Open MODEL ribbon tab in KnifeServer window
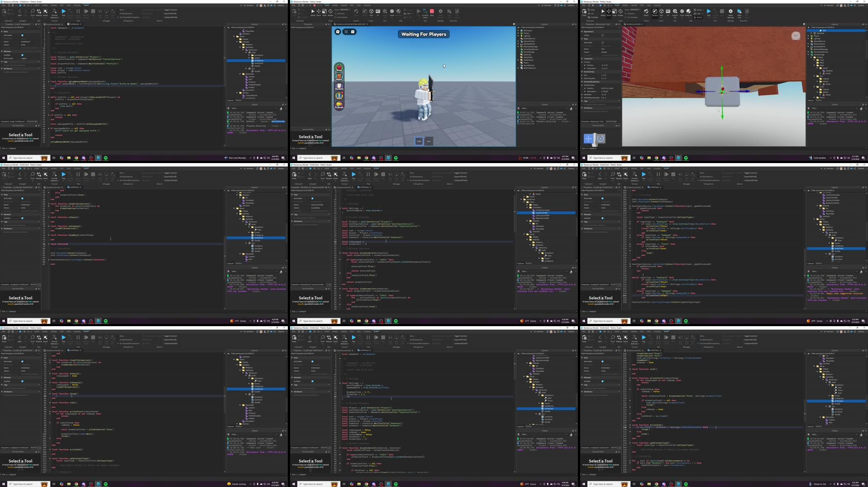This screenshot has height=487, width=868. 45,5
